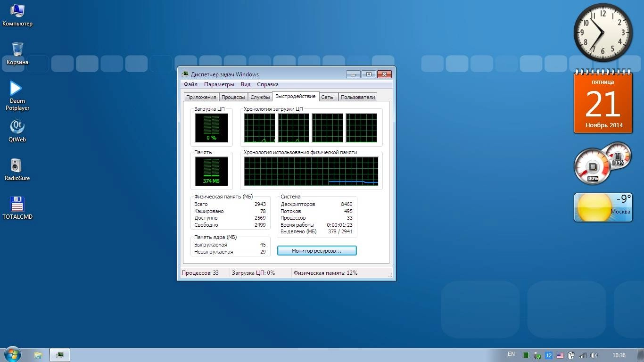Switch to the Приложения tab

coord(201,97)
